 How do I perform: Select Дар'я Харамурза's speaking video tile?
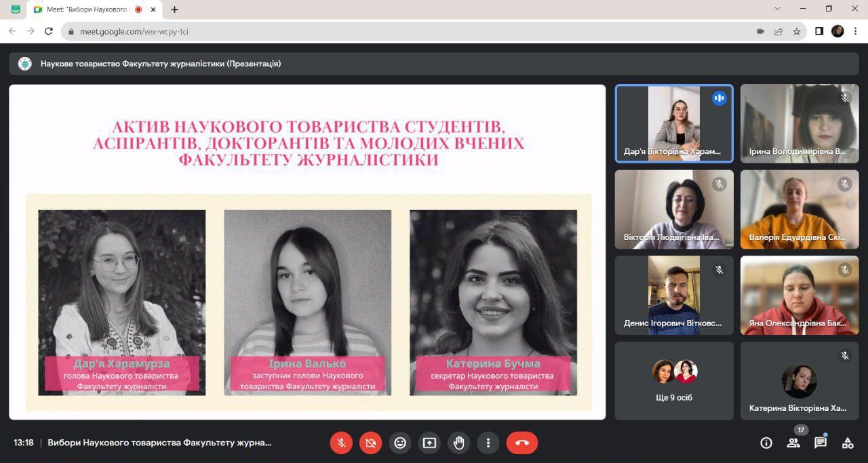pos(674,123)
